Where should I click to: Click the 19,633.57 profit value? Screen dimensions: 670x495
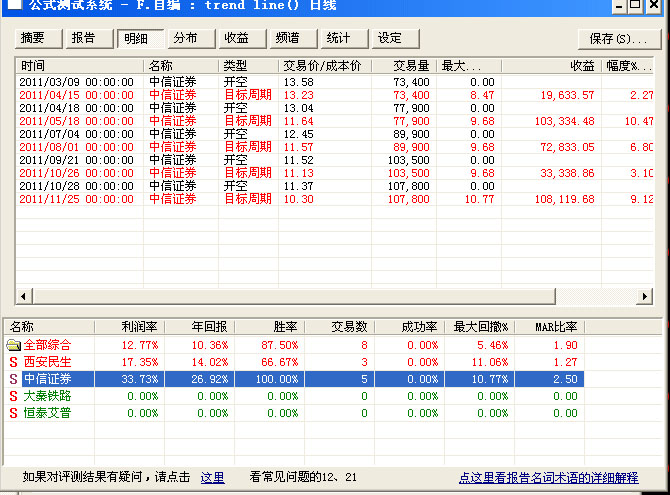pos(567,95)
